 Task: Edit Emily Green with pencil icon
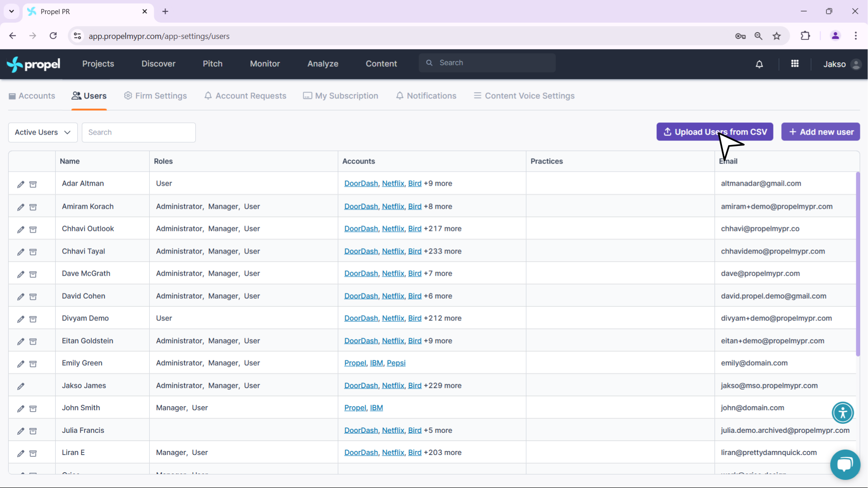click(x=21, y=364)
